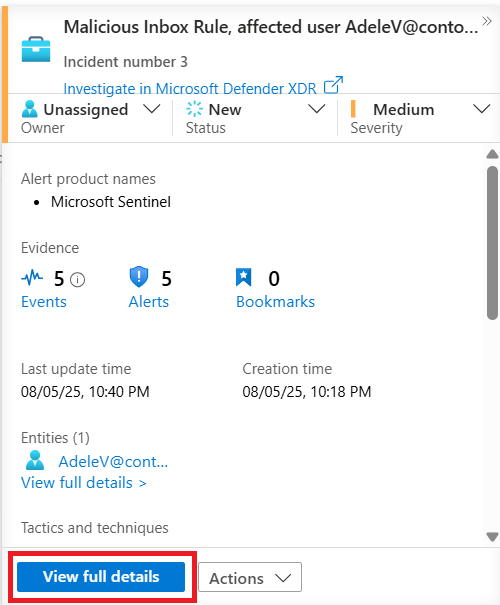This screenshot has width=500, height=605.
Task: Open the AdeleV@cont... entity link
Action: click(113, 461)
